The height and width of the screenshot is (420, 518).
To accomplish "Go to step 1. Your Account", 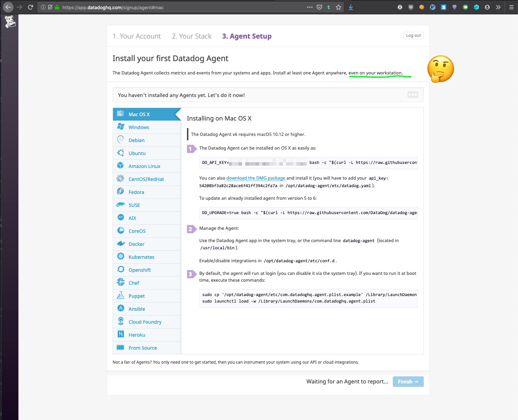I will (x=137, y=36).
